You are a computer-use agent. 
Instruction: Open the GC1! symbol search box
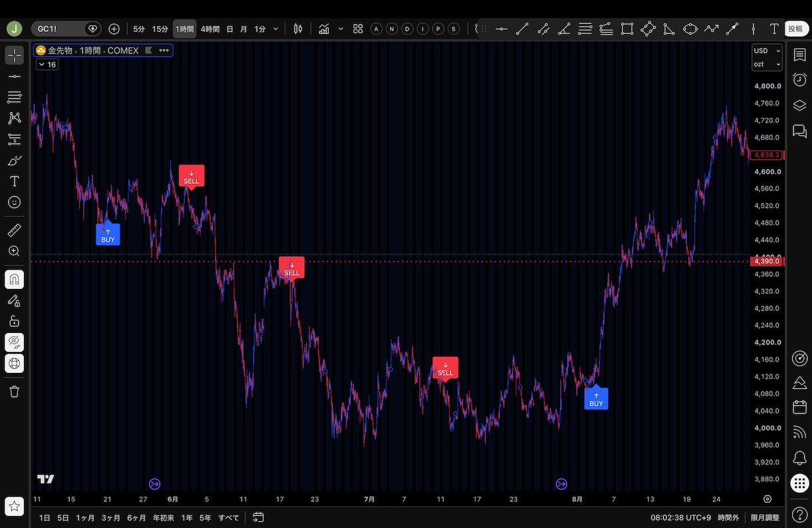(66, 29)
